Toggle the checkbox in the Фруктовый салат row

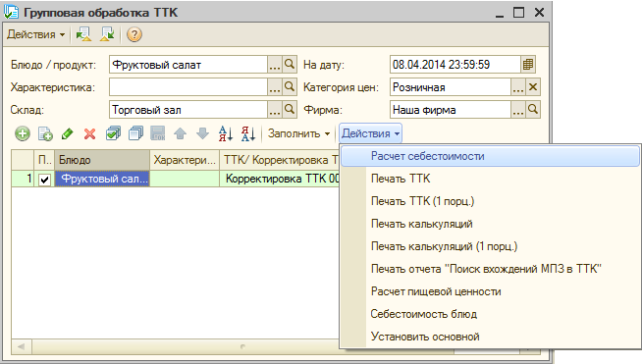(x=44, y=180)
